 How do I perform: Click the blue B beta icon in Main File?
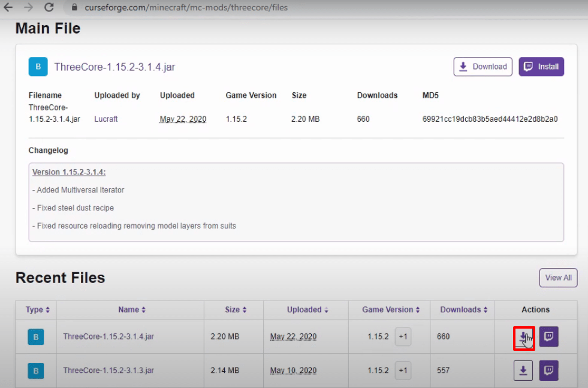click(38, 67)
